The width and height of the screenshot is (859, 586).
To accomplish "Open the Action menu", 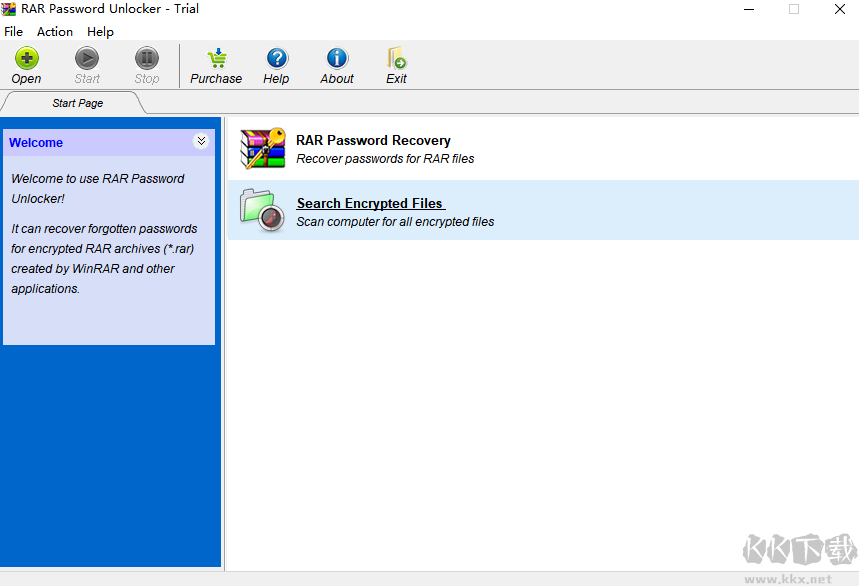I will tap(54, 31).
